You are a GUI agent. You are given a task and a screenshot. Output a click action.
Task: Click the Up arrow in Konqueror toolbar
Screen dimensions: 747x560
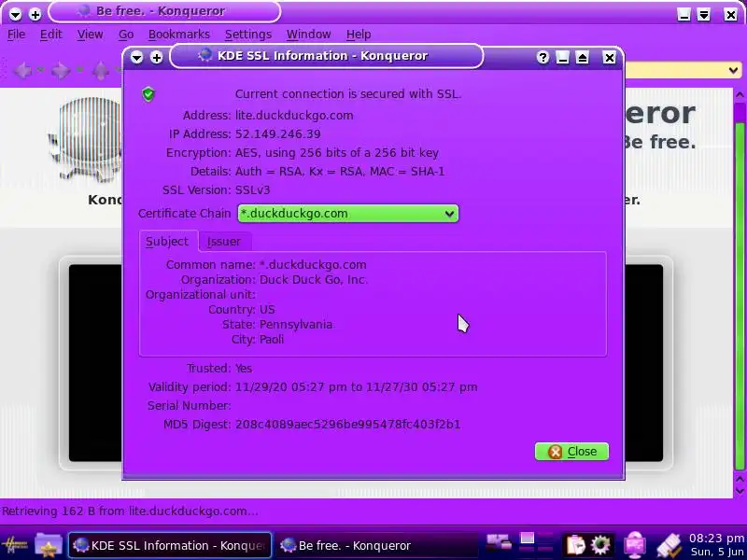pos(101,71)
